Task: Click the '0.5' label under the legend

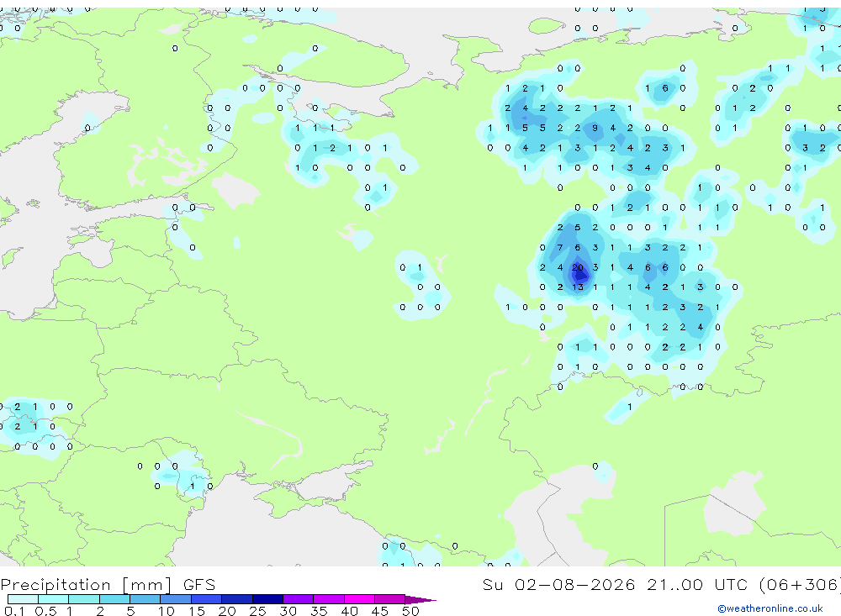Action: click(x=45, y=611)
